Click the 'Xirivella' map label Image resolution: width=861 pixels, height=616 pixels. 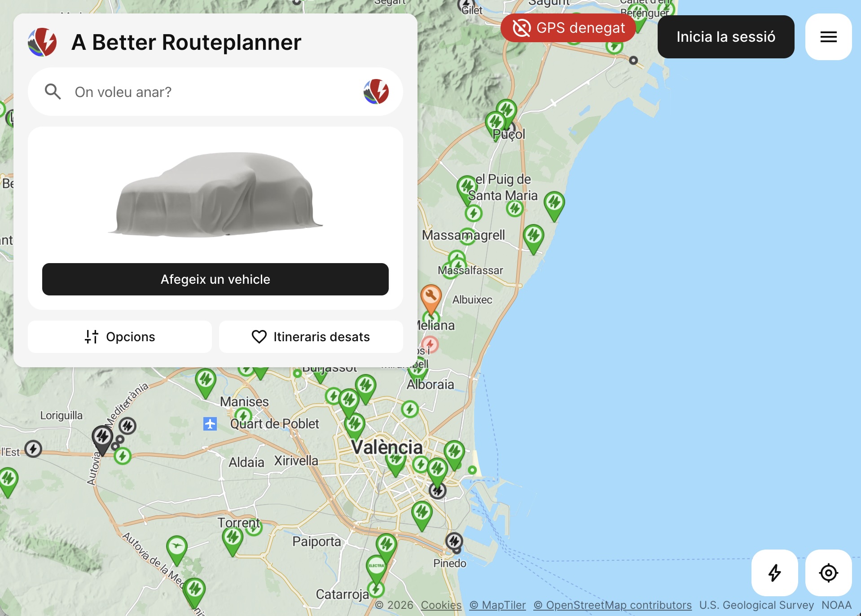(296, 461)
